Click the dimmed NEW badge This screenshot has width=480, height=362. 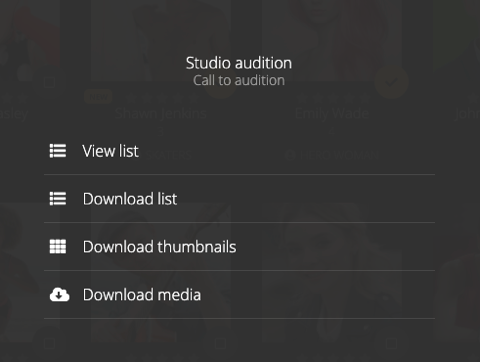coord(98,97)
